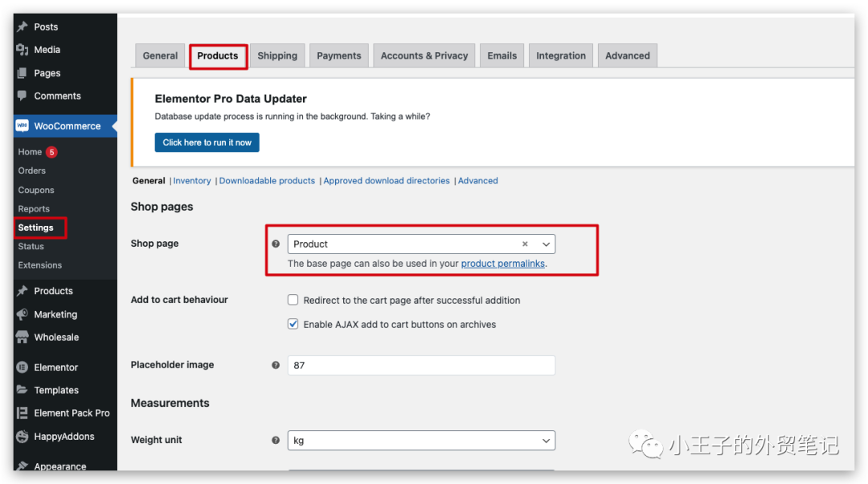
Task: Open the Advanced sub-section link
Action: point(477,181)
